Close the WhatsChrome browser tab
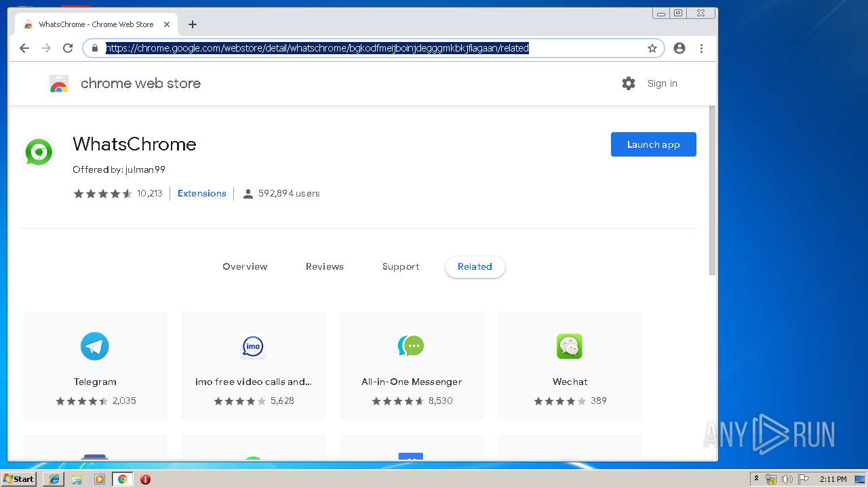The image size is (868, 488). 167,24
